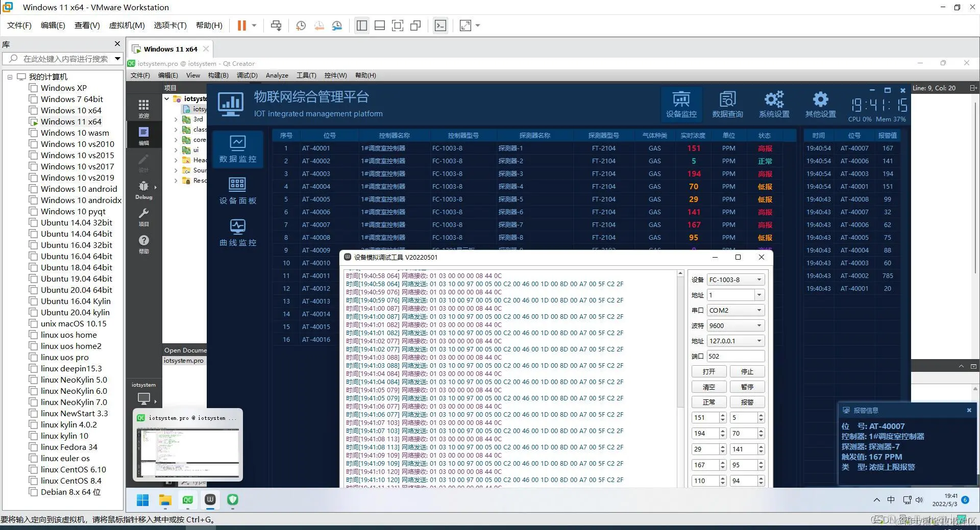The image size is (980, 530).
Task: Expand the core folder in project tree
Action: 176,139
